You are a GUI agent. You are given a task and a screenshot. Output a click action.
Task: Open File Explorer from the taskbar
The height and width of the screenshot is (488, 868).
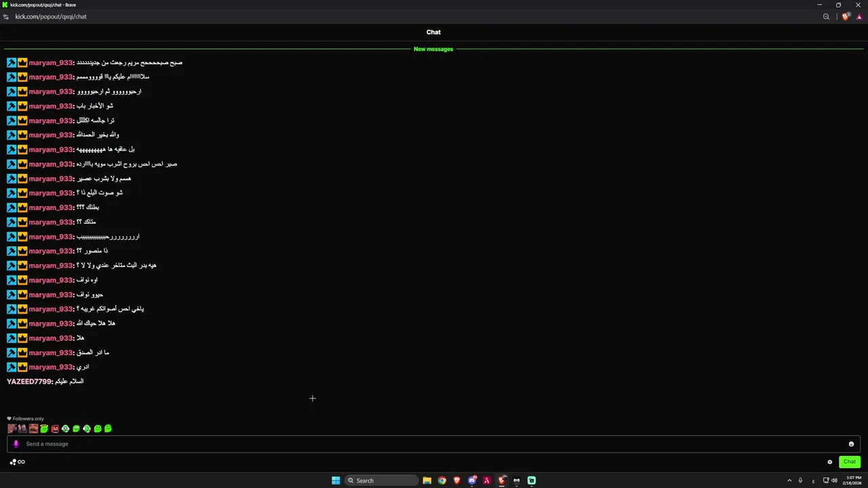coord(427,481)
